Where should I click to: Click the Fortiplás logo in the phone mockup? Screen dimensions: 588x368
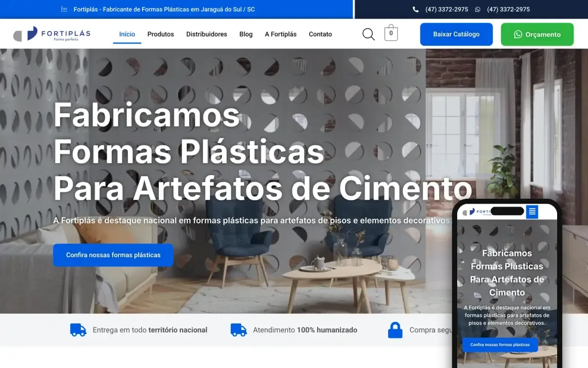point(475,211)
